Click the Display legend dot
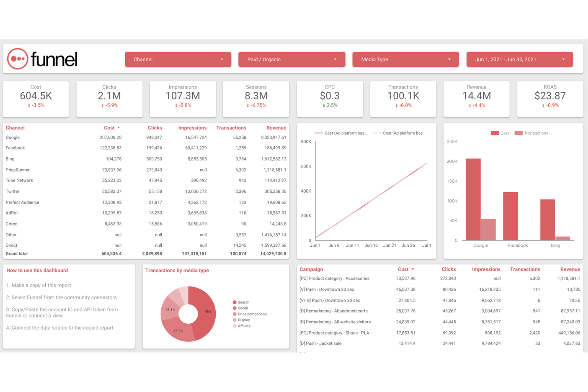The image size is (588, 392). [235, 320]
